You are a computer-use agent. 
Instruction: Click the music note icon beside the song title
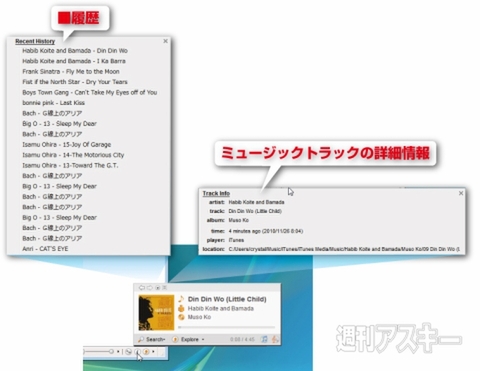[181, 299]
